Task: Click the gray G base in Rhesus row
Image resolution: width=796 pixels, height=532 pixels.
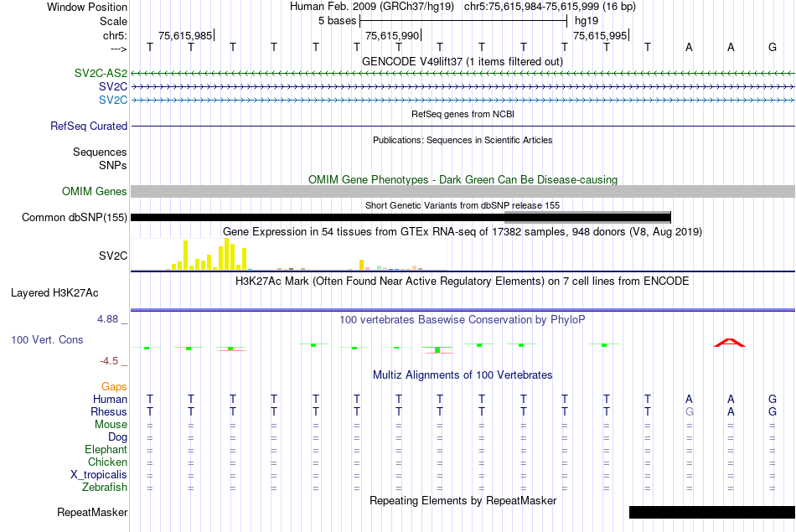Action: tap(689, 411)
